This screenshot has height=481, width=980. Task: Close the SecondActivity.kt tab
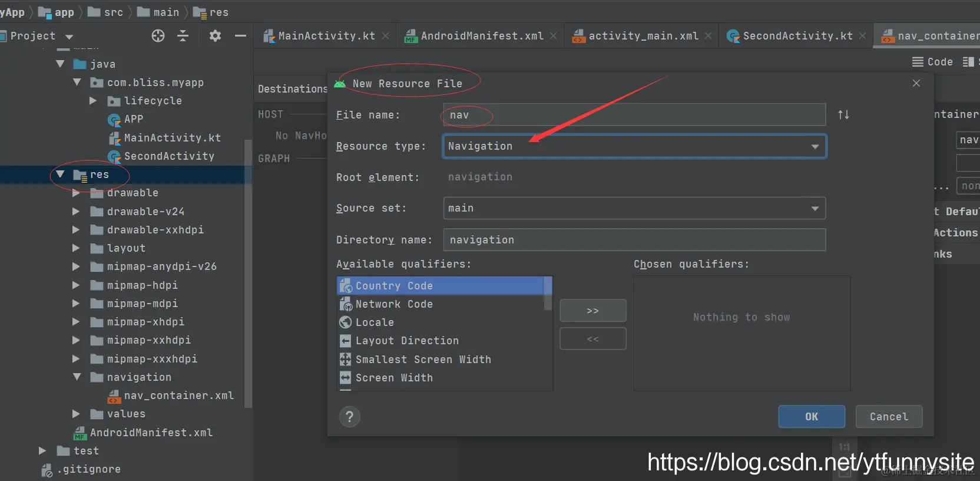click(862, 36)
